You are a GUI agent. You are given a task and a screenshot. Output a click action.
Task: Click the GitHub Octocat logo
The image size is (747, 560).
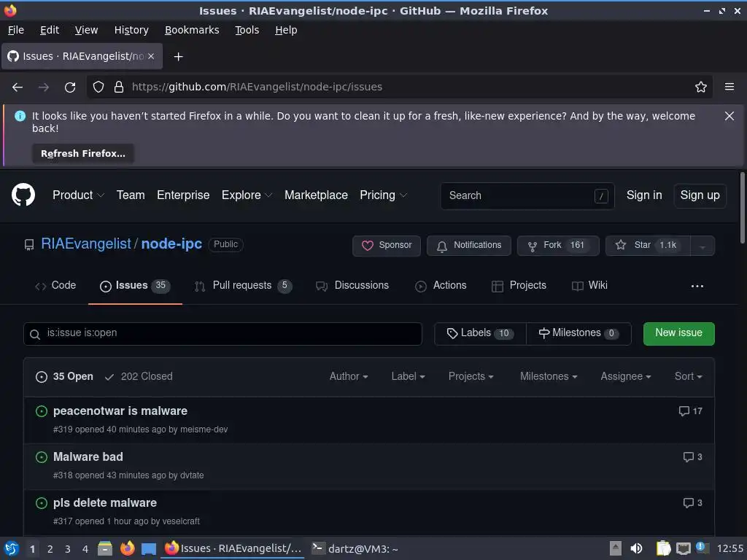pyautogui.click(x=23, y=195)
